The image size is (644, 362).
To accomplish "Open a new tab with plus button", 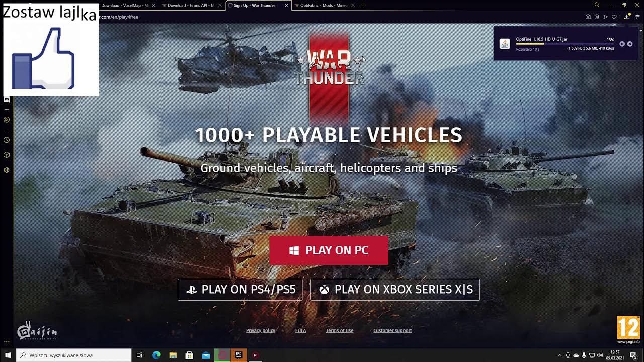I will (x=363, y=5).
